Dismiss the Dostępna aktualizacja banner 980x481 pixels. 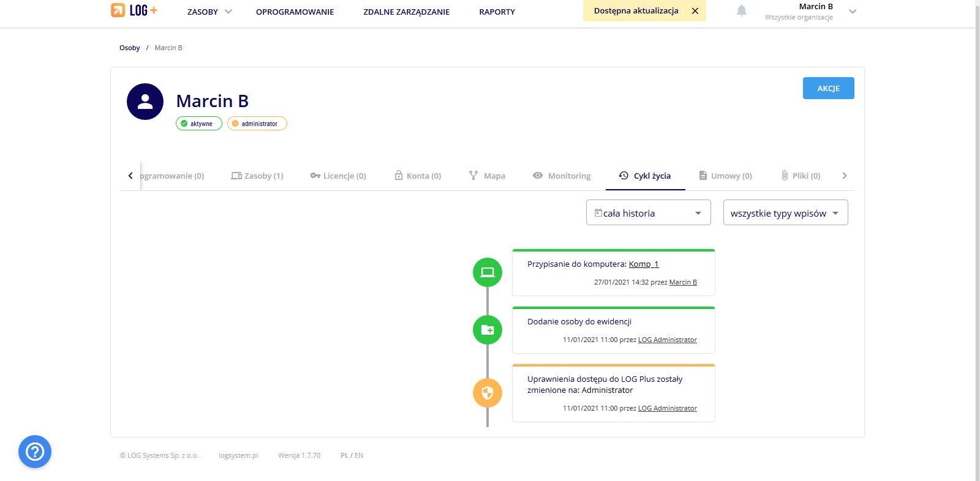(695, 11)
